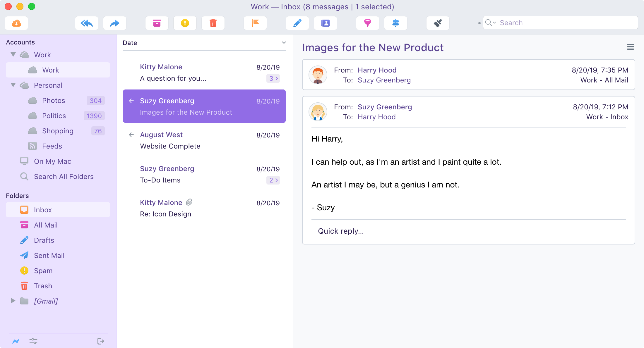
Task: Switch to the Spam folder
Action: click(43, 271)
